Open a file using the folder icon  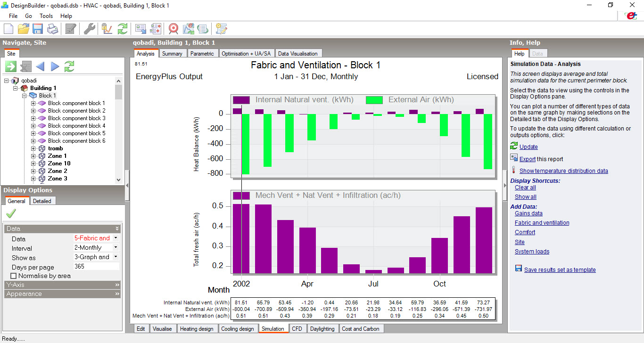tap(23, 29)
